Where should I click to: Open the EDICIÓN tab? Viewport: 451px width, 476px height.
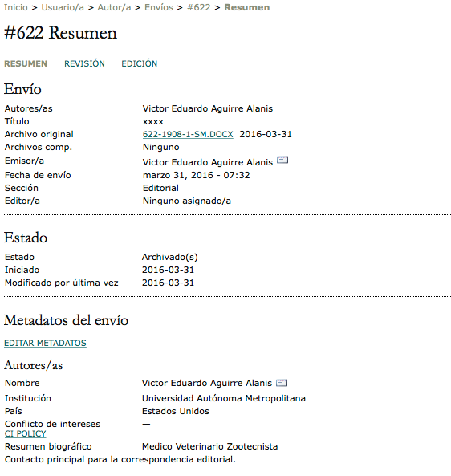coord(140,63)
